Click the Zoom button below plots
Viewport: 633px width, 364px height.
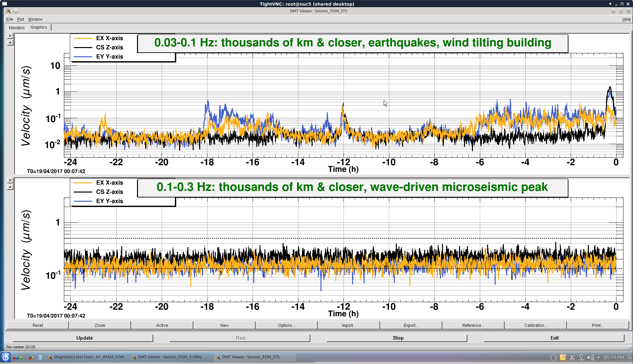[99, 325]
